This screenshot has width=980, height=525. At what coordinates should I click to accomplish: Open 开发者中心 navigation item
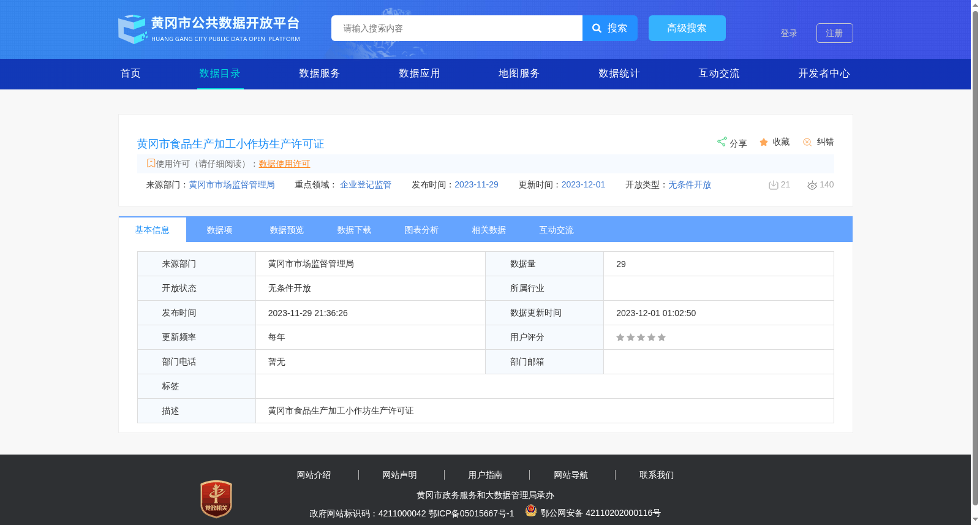coord(824,74)
